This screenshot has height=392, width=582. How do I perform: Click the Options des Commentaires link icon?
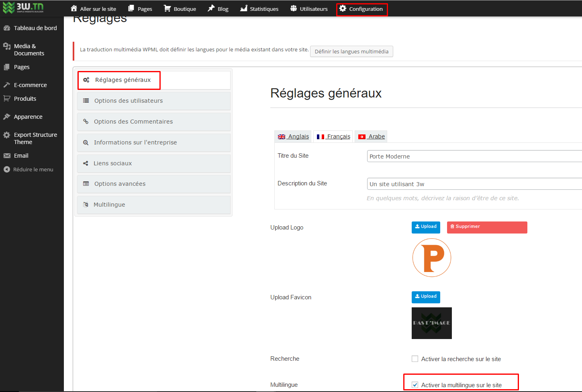(86, 122)
